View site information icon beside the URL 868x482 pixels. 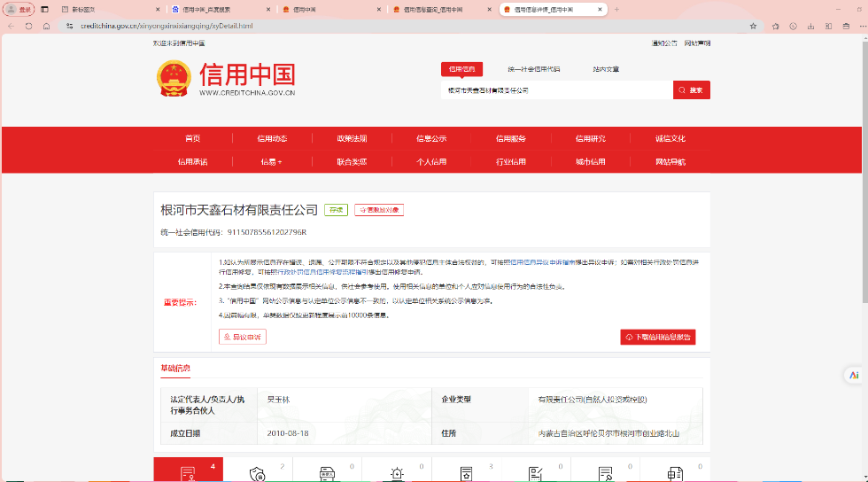pos(69,26)
